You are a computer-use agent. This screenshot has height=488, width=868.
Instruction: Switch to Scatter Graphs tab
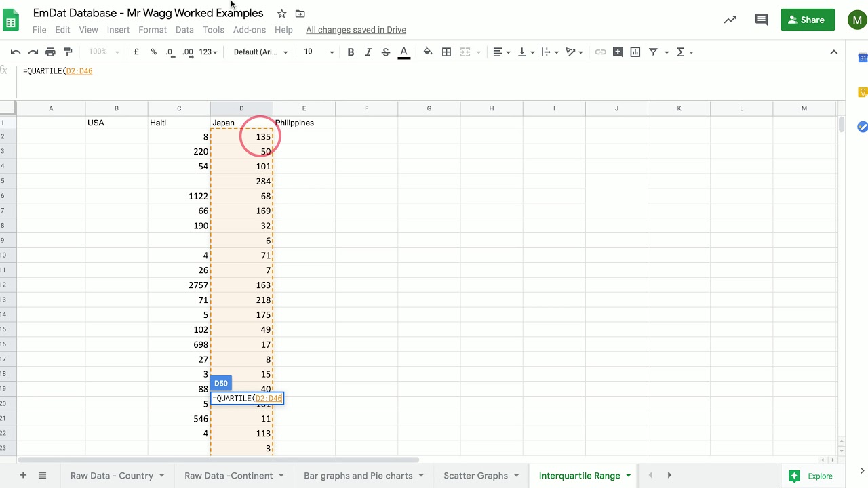pyautogui.click(x=475, y=476)
